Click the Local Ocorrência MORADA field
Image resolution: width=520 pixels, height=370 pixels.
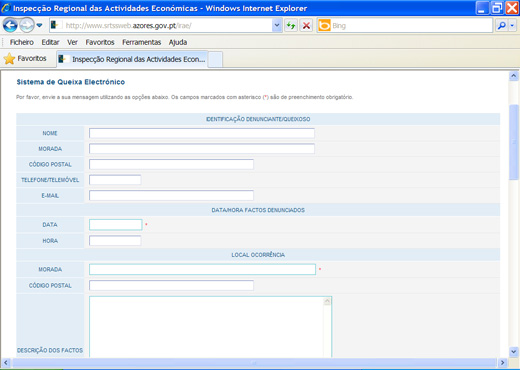(x=202, y=269)
